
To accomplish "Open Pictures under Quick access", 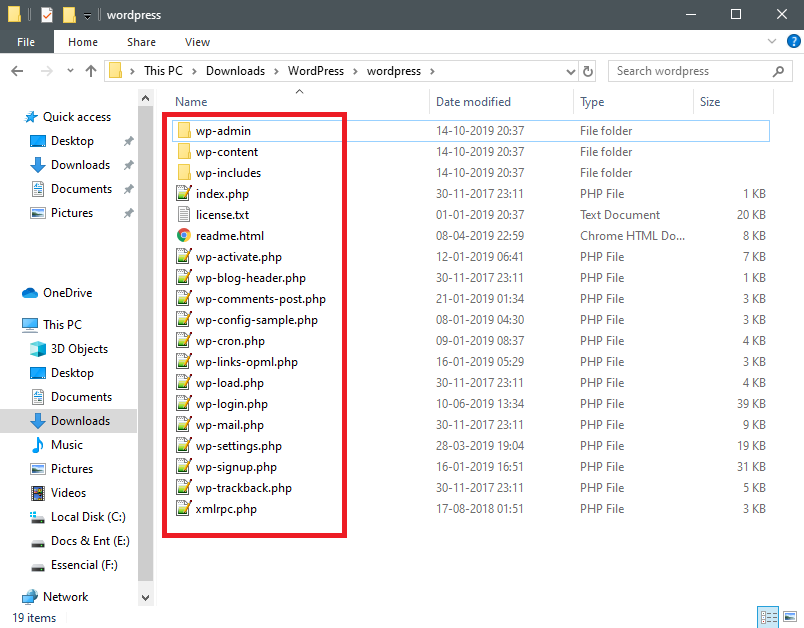I will click(x=72, y=213).
